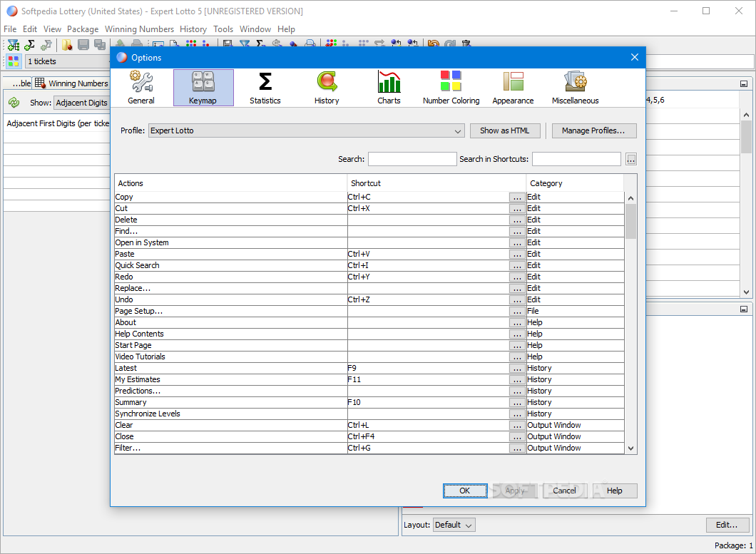Image resolution: width=756 pixels, height=554 pixels.
Task: Edit shortcut button for Filter row
Action: point(517,448)
